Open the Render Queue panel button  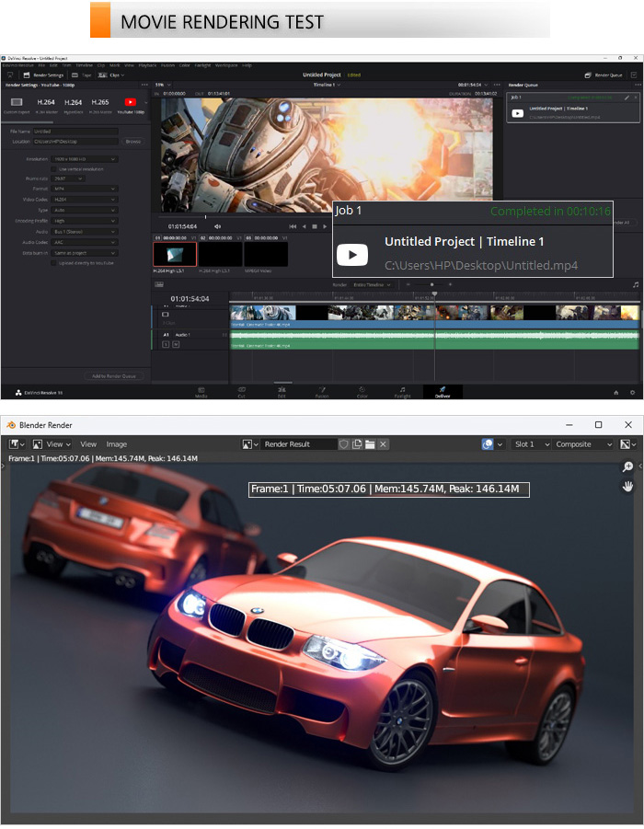(604, 75)
